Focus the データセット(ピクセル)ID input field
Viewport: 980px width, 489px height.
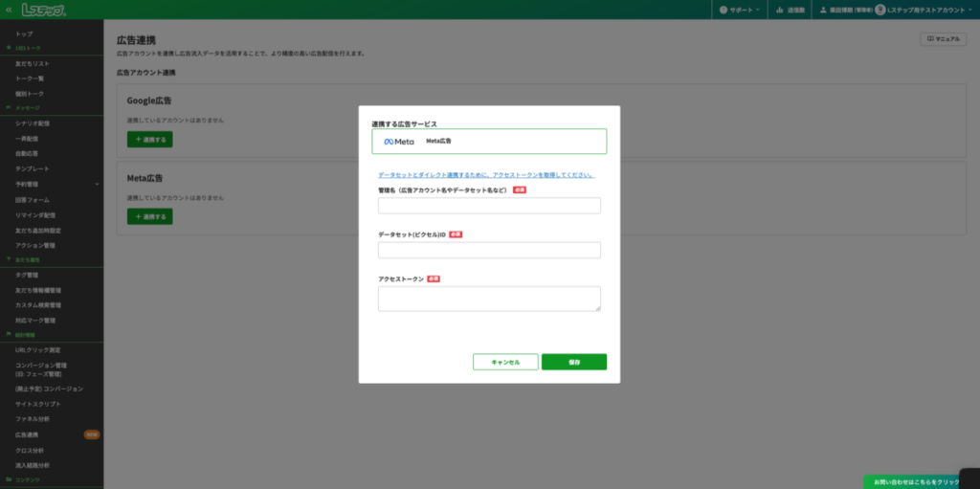489,250
